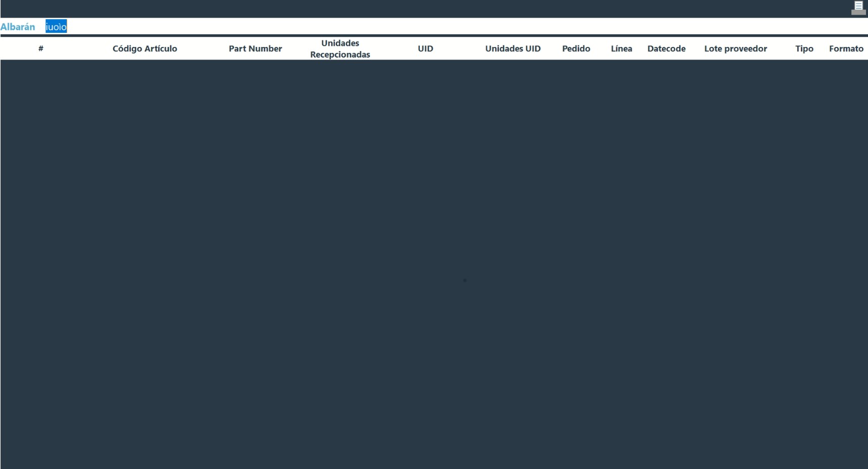Sort by the Código Artículo column

[x=144, y=48]
